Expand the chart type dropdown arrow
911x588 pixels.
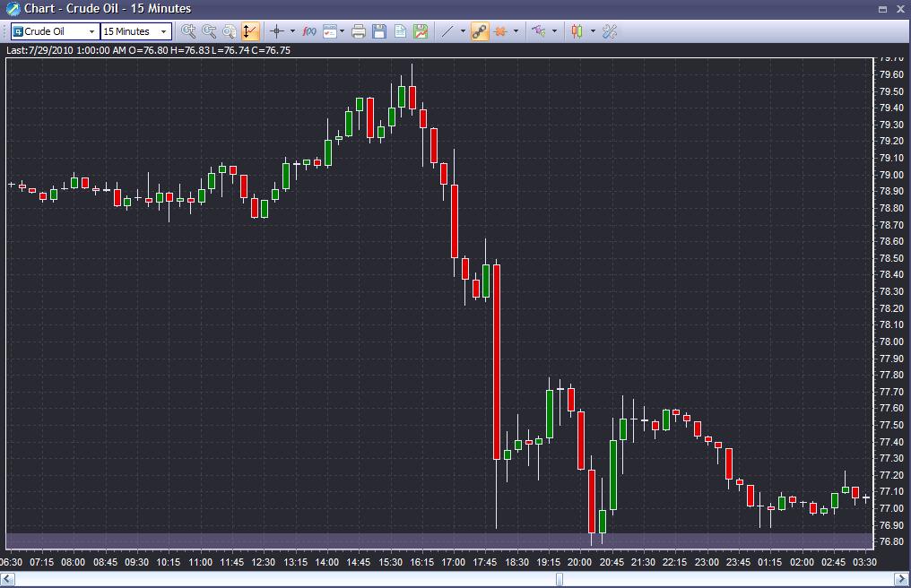[593, 31]
